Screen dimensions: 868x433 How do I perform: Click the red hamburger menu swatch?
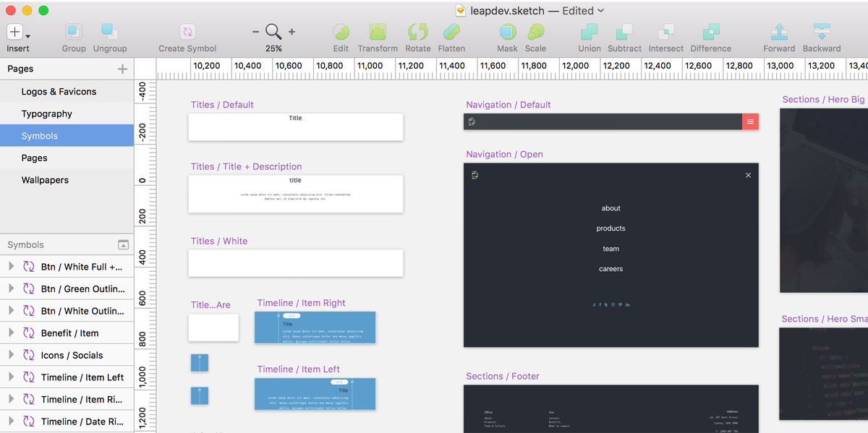[750, 121]
